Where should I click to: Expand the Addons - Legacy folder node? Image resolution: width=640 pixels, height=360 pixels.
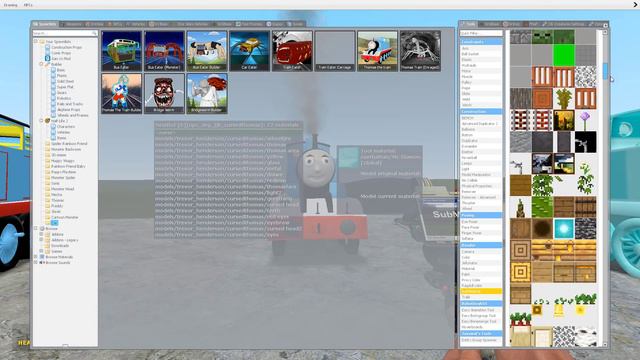pos(41,240)
